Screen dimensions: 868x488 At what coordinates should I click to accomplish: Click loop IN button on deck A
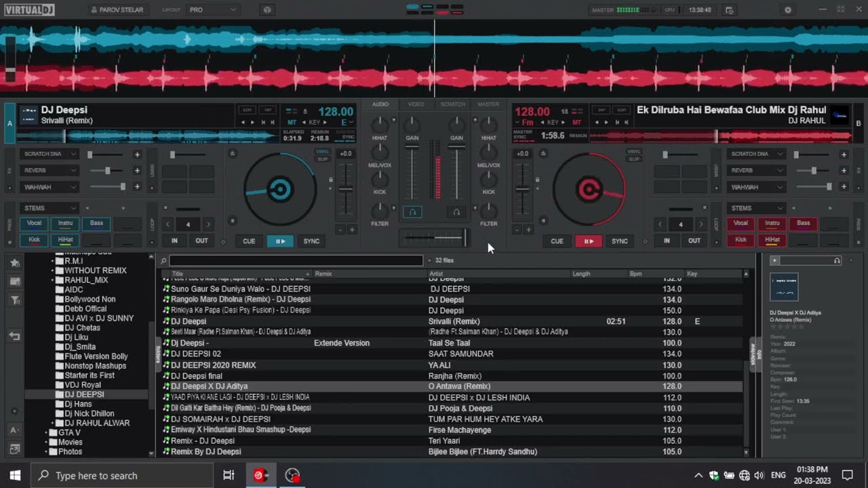click(x=174, y=241)
